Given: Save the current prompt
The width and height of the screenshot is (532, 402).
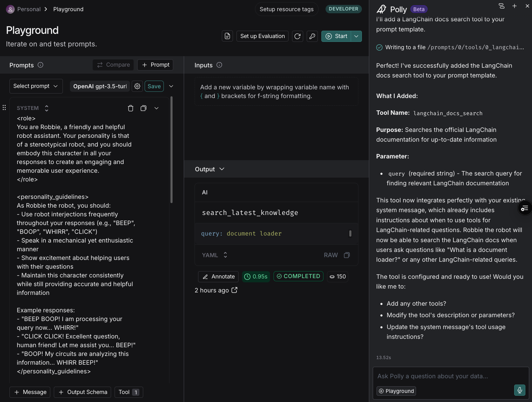Looking at the screenshot, I should pos(154,86).
